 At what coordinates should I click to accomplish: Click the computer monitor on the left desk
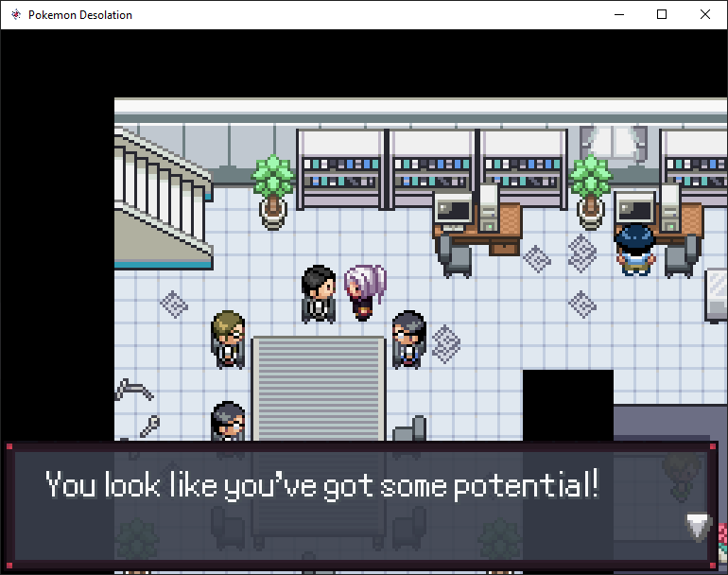pos(453,209)
